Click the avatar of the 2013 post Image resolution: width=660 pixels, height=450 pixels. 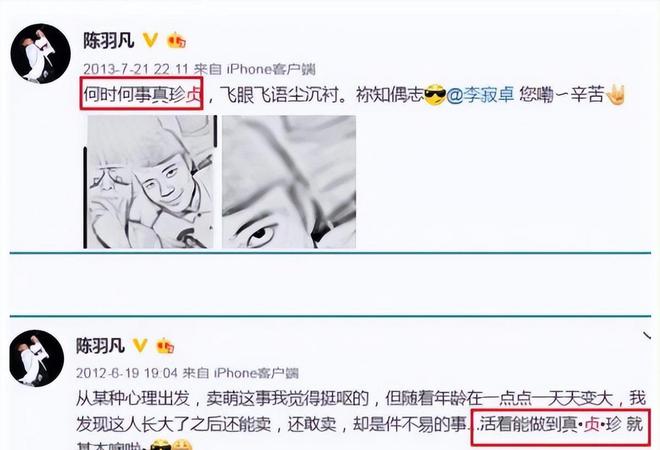[40, 53]
